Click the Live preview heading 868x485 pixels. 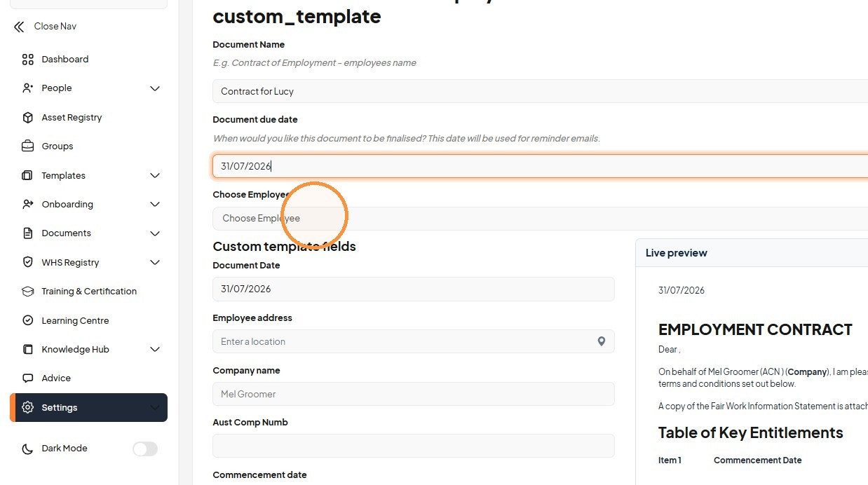[x=676, y=253]
